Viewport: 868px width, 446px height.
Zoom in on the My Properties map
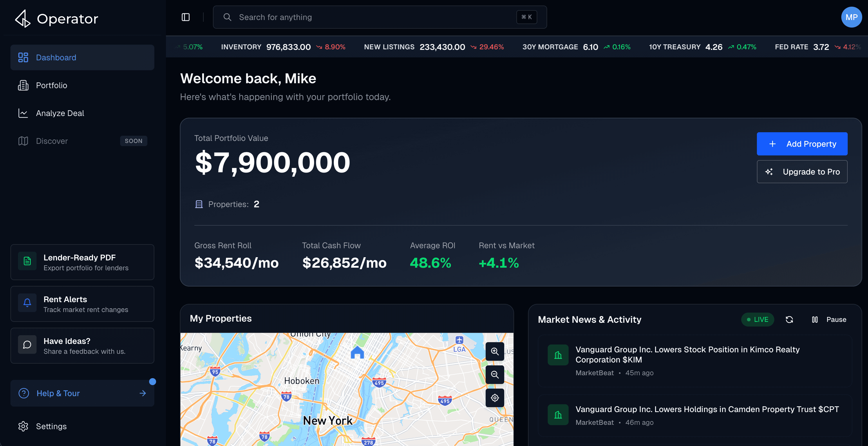[x=495, y=351]
